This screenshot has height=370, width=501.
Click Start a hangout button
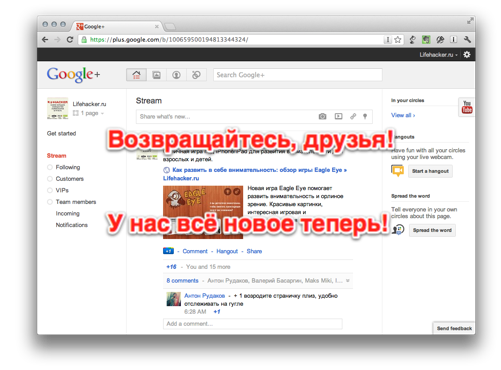[x=430, y=171]
